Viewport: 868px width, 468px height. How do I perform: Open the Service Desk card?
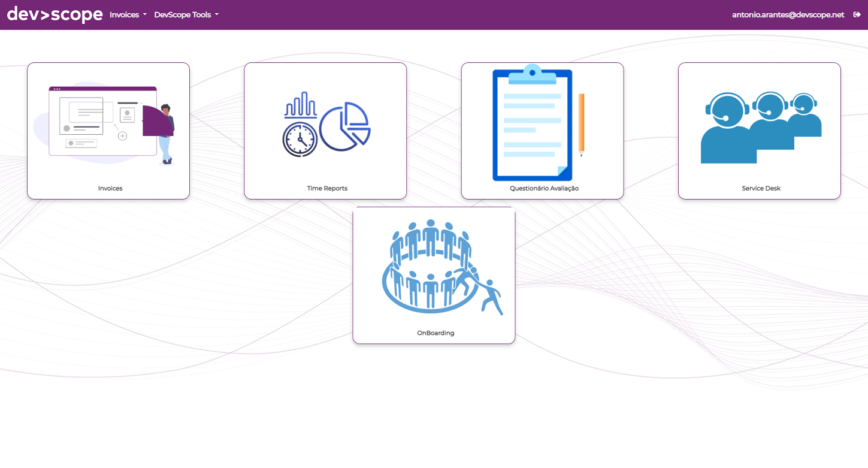tap(759, 130)
